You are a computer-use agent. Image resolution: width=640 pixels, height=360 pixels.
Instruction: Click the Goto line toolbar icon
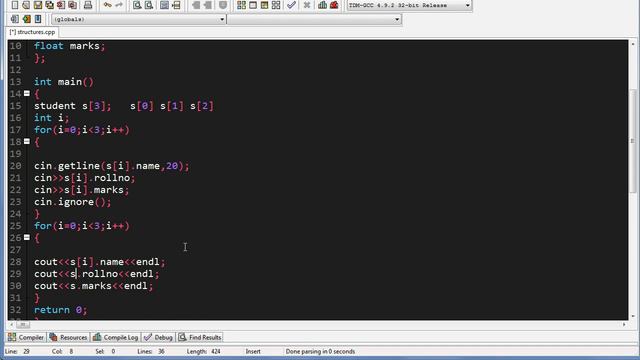tap(176, 5)
